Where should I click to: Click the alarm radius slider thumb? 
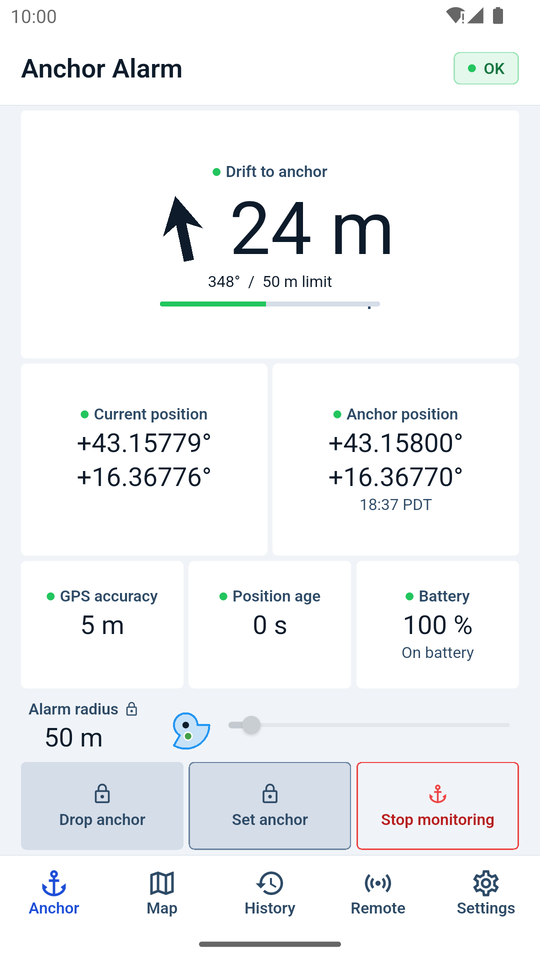coord(251,725)
